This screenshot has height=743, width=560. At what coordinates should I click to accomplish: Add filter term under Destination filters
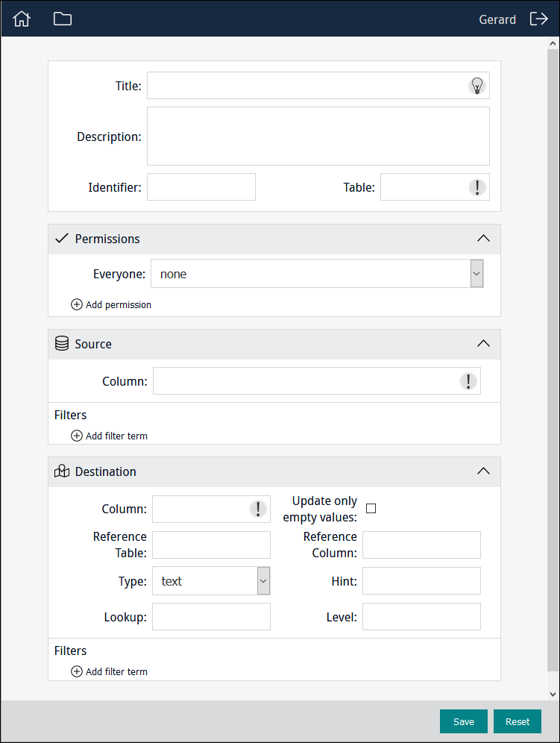tap(109, 671)
